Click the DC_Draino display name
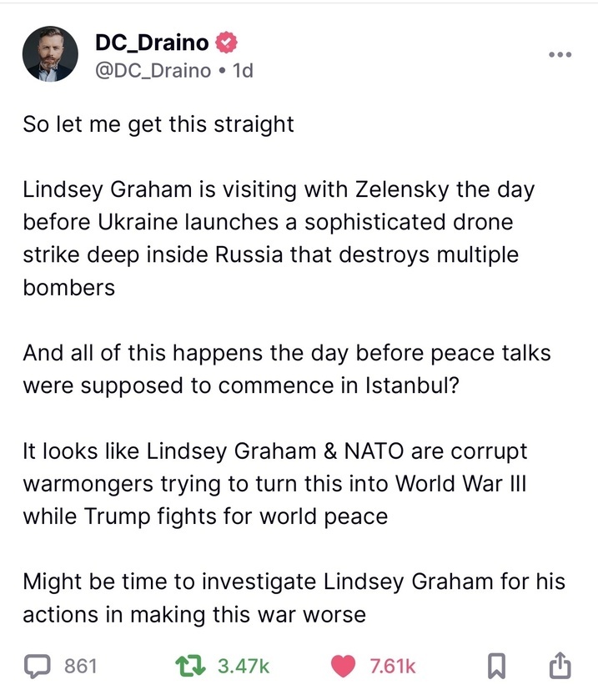The height and width of the screenshot is (700, 598). [x=152, y=43]
